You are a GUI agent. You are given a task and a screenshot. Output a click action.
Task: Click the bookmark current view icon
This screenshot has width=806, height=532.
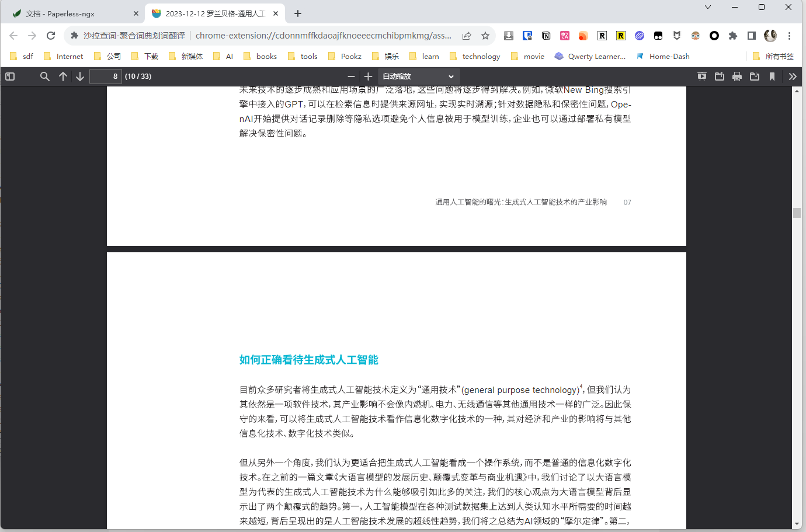pos(772,77)
